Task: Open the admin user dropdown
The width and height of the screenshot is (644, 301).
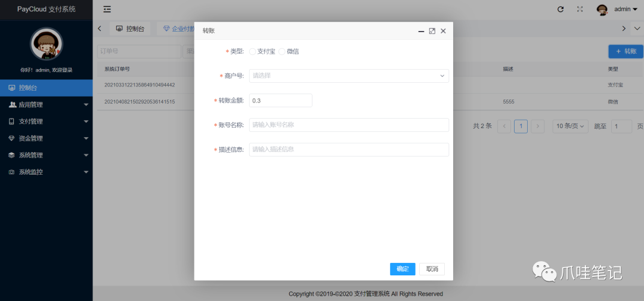Action: pos(626,9)
